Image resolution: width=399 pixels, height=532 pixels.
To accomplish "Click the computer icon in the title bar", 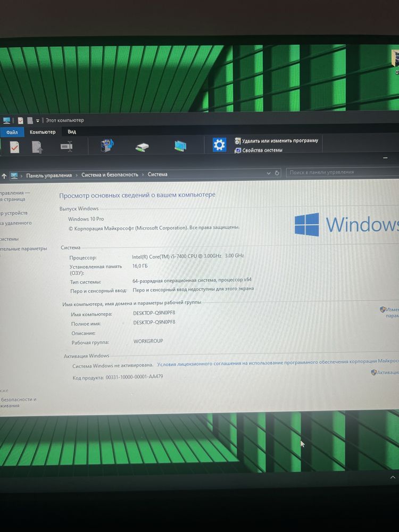I will pyautogui.click(x=6, y=120).
